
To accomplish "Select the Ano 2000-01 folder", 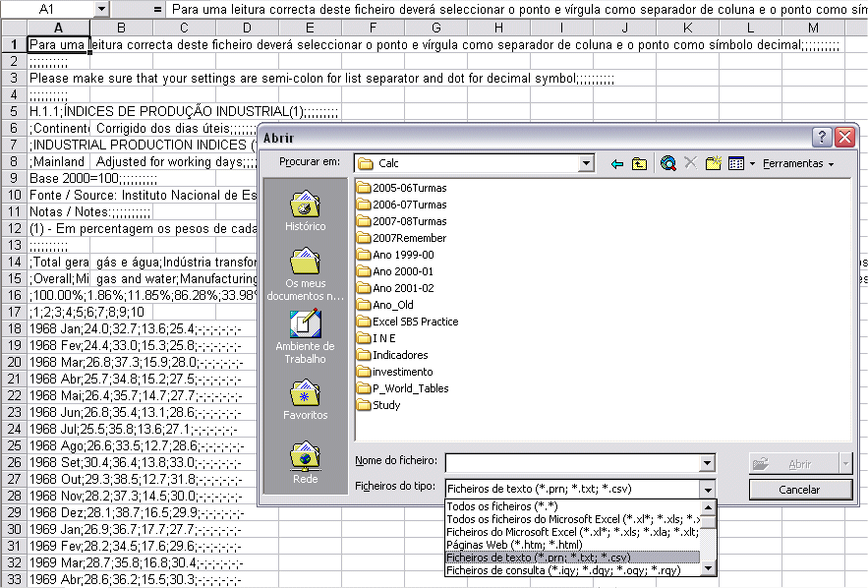I will (x=396, y=271).
